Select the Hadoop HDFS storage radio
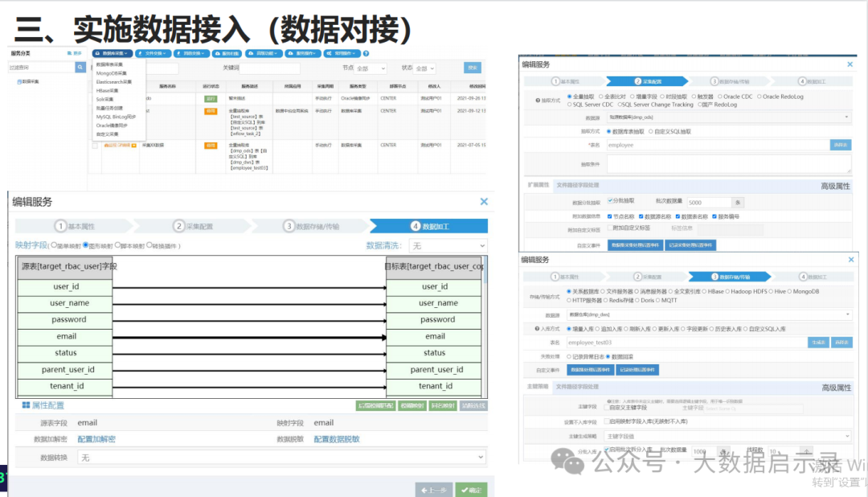Image resolution: width=868 pixels, height=497 pixels. [727, 291]
